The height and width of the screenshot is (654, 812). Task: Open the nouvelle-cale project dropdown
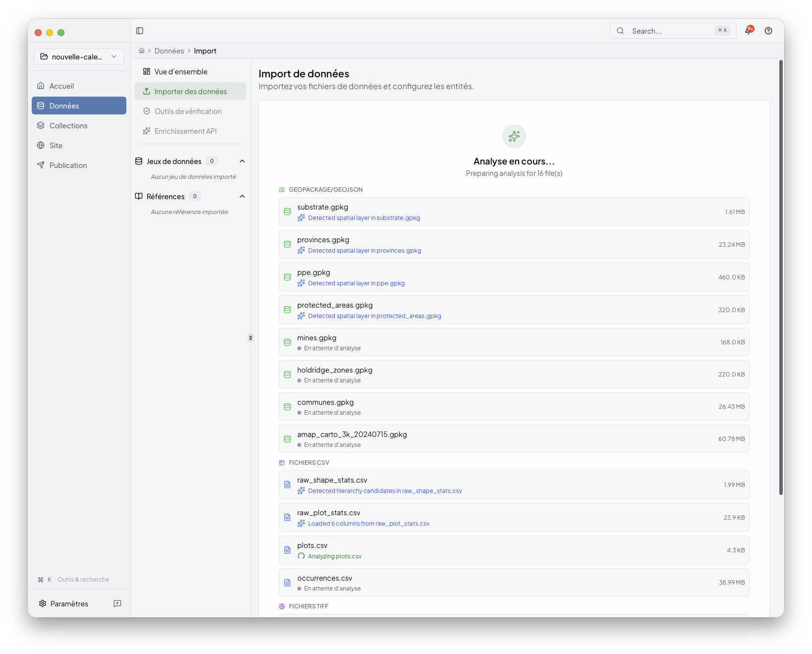coord(79,56)
